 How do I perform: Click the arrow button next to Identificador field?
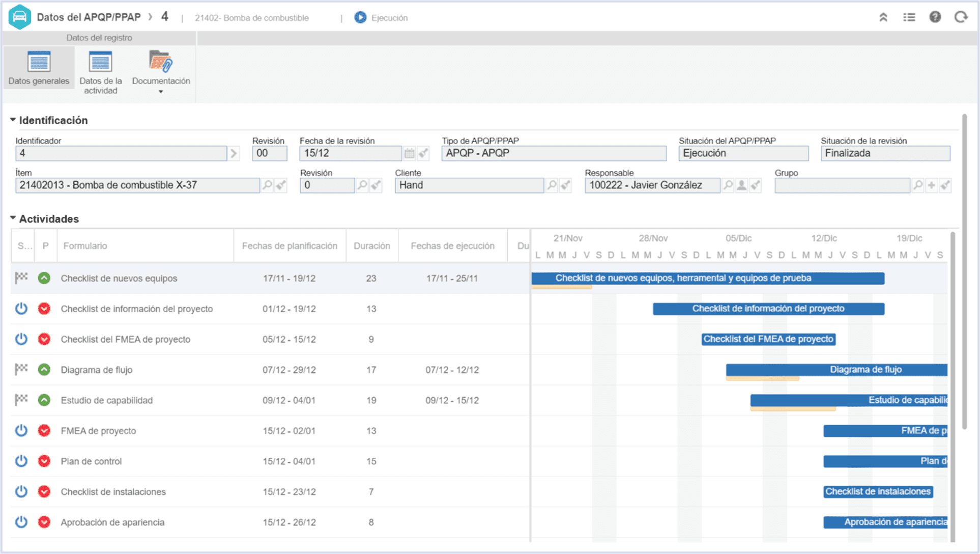click(234, 153)
